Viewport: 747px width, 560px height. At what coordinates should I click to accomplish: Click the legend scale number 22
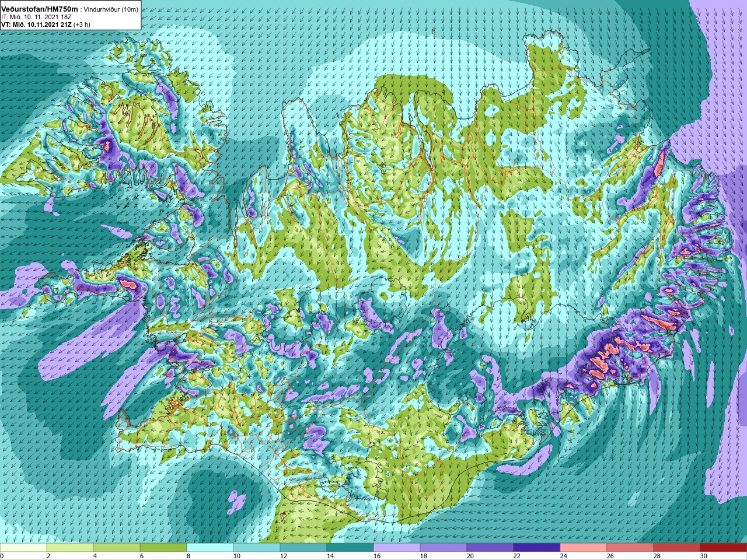517,556
